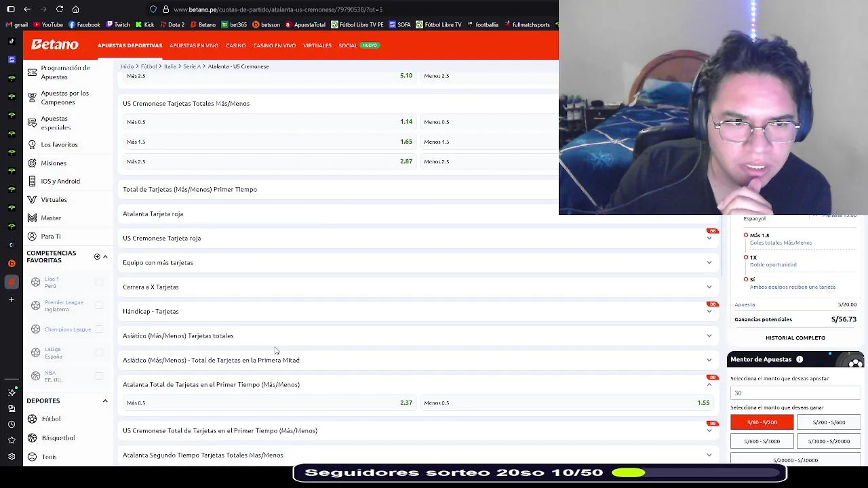Open the bet365 bookmark

pyautogui.click(x=234, y=24)
